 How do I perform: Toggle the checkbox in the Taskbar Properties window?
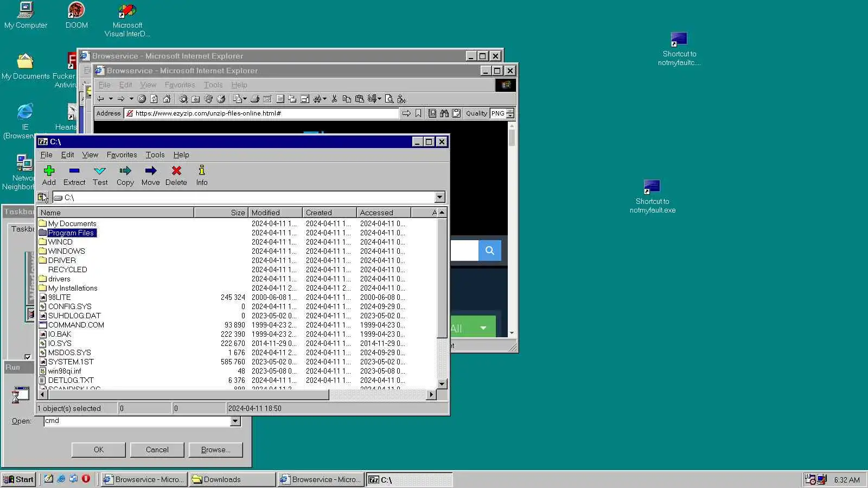[28, 357]
